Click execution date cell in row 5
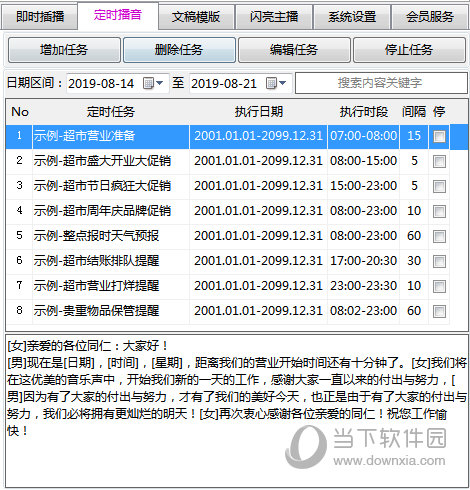Screen dimensions: 470x490 coord(258,236)
